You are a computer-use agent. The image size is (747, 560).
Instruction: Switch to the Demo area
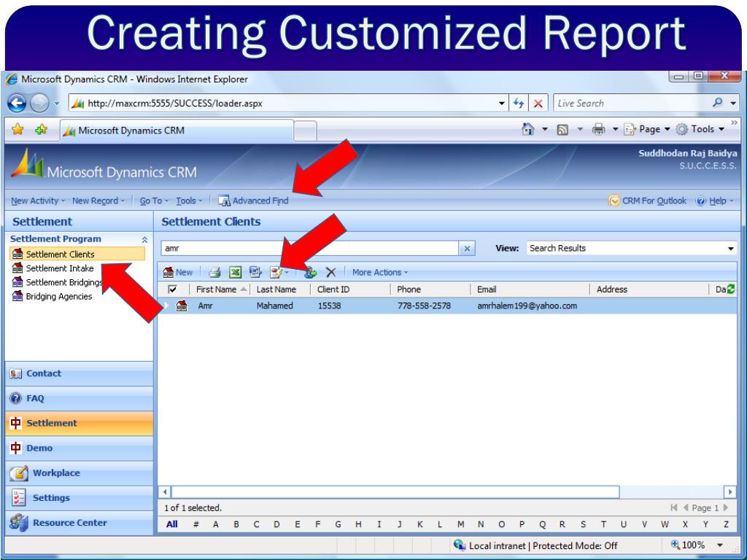click(79, 448)
